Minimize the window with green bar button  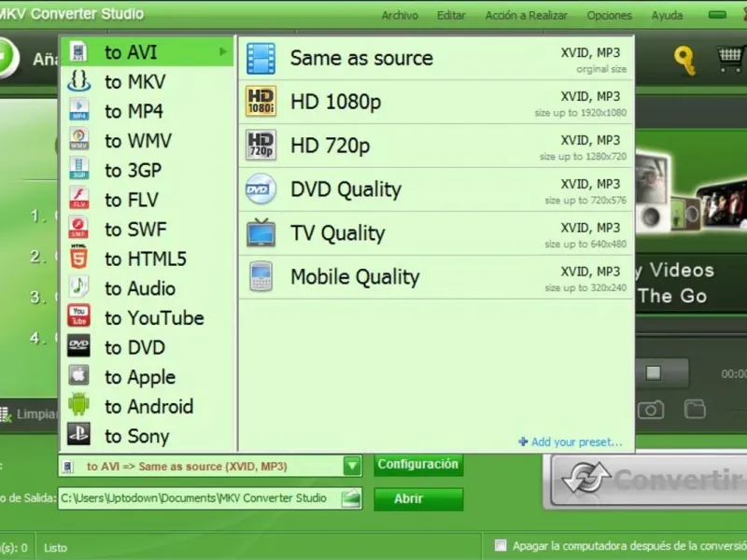[x=717, y=15]
